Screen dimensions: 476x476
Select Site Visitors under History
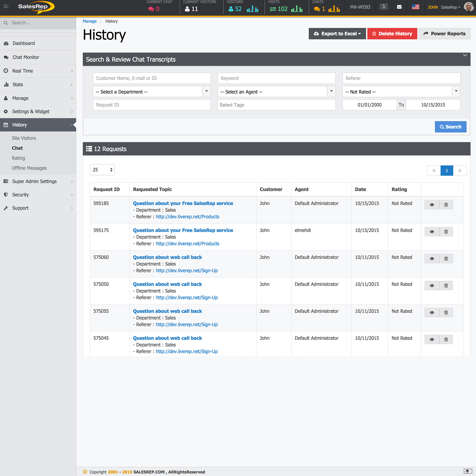tap(24, 138)
